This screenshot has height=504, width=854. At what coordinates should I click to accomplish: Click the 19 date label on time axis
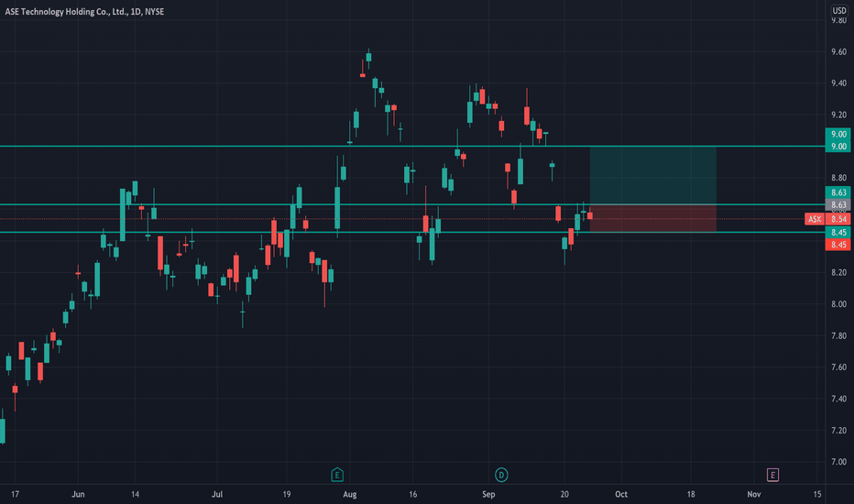pyautogui.click(x=287, y=494)
